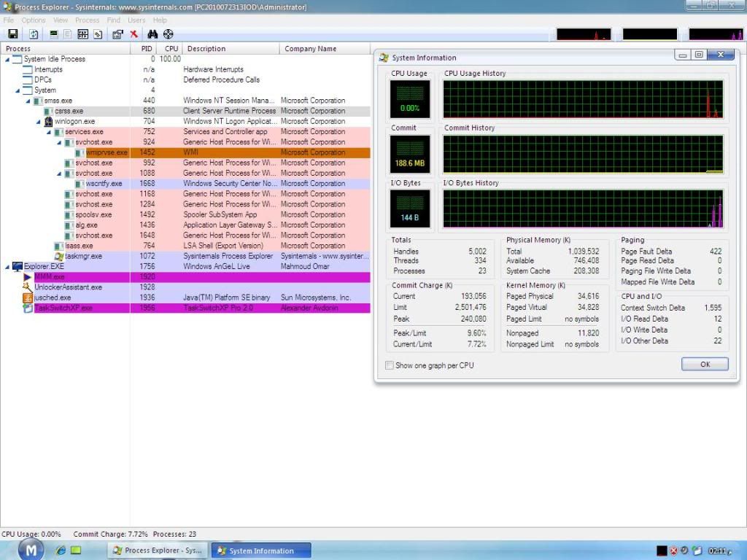The height and width of the screenshot is (560, 747).
Task: Sort by the Description column header
Action: [x=231, y=49]
